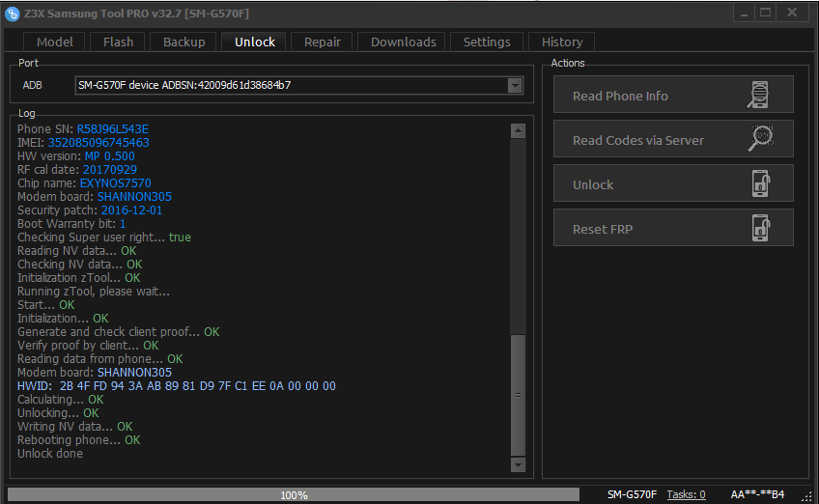Click the unlocked phone icon on Unlock button
Viewport: 819px width, 504px height.
(761, 183)
